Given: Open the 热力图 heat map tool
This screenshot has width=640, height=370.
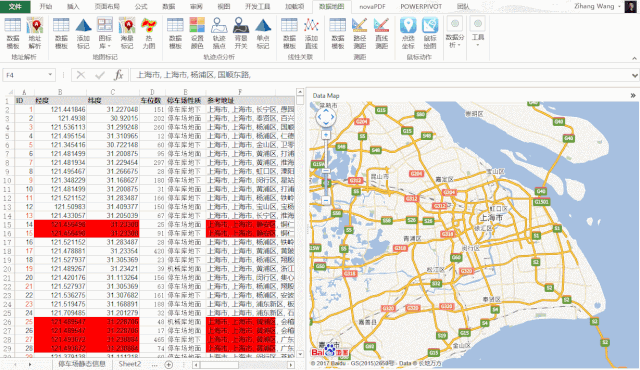Looking at the screenshot, I should coord(149,33).
